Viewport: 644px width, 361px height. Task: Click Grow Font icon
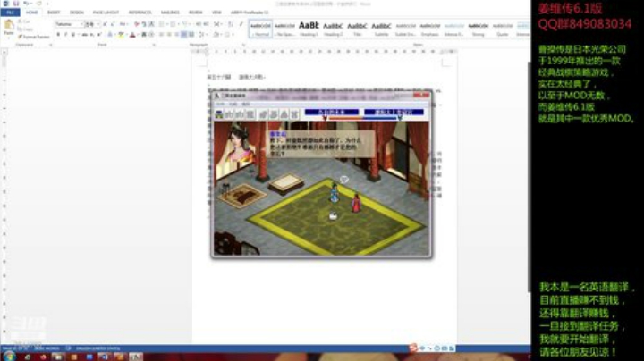coord(106,24)
